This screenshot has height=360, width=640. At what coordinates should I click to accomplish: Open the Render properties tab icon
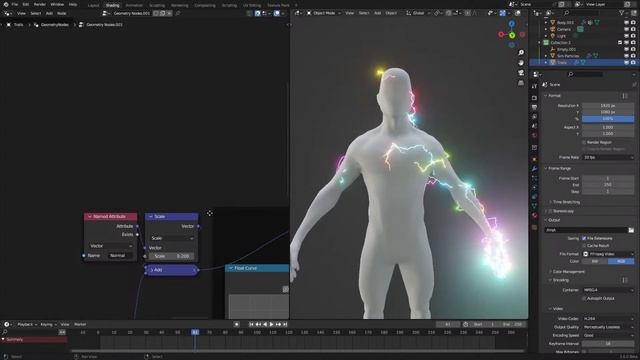tap(534, 98)
